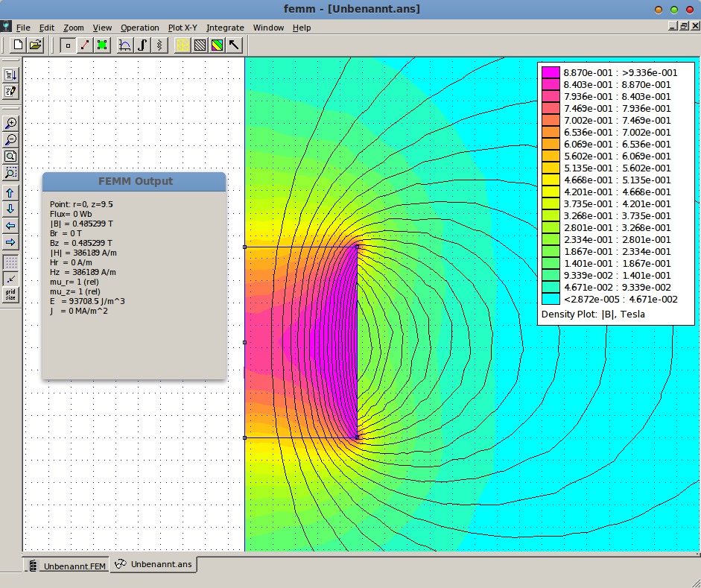The width and height of the screenshot is (701, 588).
Task: Restore the inner document window
Action: pos(684,26)
